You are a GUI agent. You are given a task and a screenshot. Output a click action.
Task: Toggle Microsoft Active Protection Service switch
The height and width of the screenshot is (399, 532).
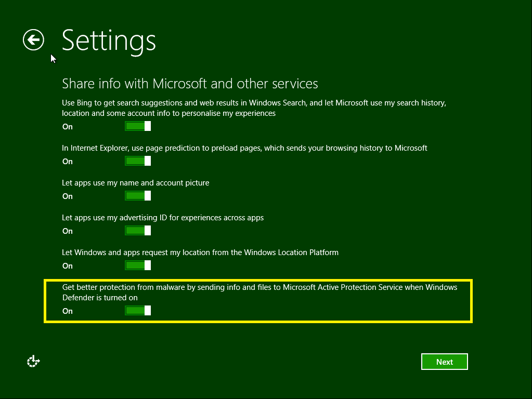click(x=138, y=311)
